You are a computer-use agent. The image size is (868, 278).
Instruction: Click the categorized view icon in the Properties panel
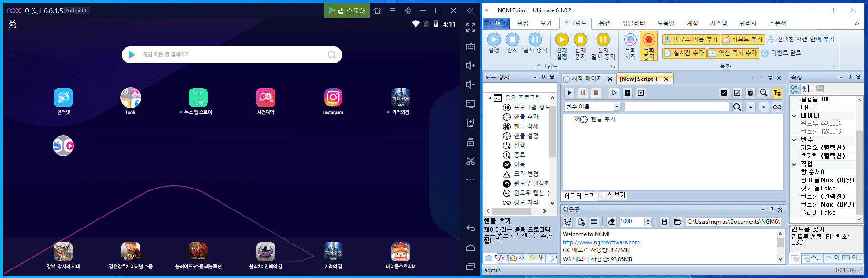(x=795, y=89)
